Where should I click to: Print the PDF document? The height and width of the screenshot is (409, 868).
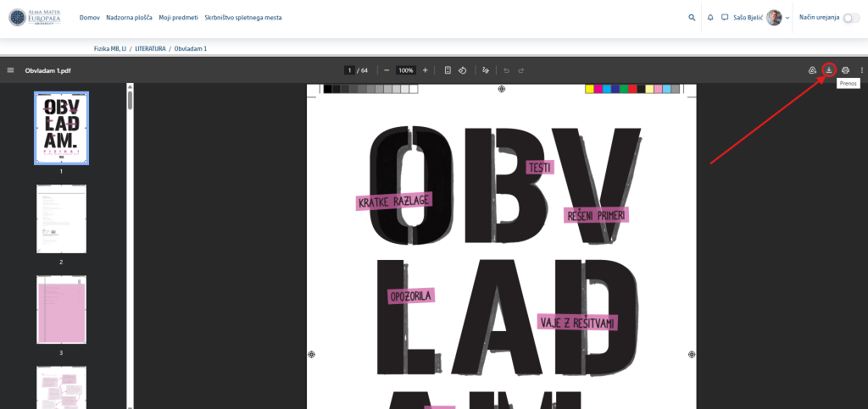(845, 70)
